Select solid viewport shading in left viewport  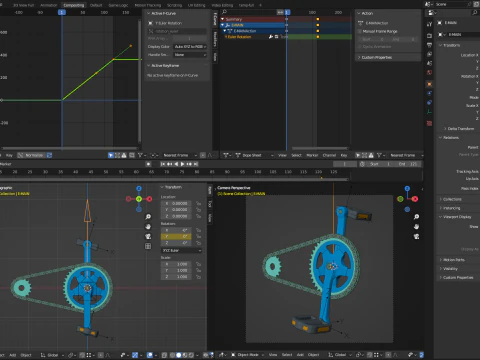coord(179,355)
